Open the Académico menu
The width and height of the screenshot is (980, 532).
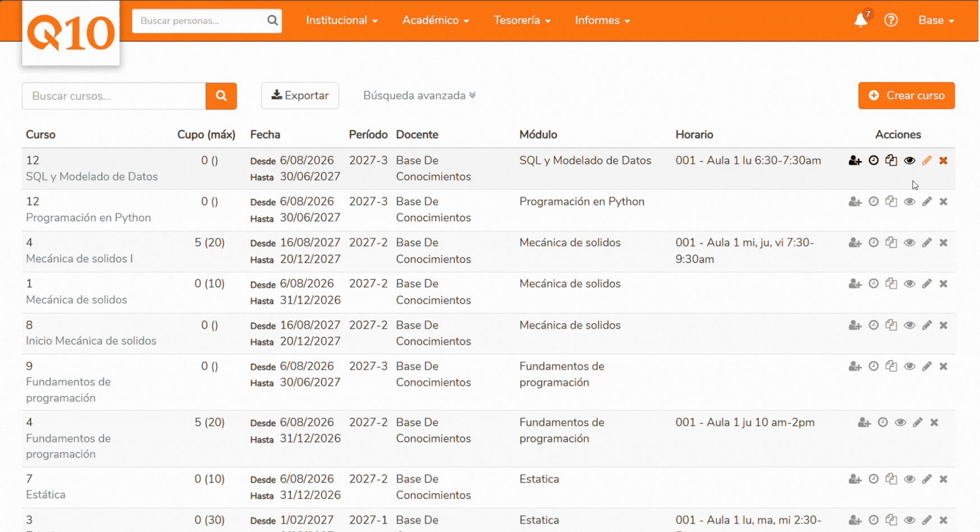click(436, 20)
